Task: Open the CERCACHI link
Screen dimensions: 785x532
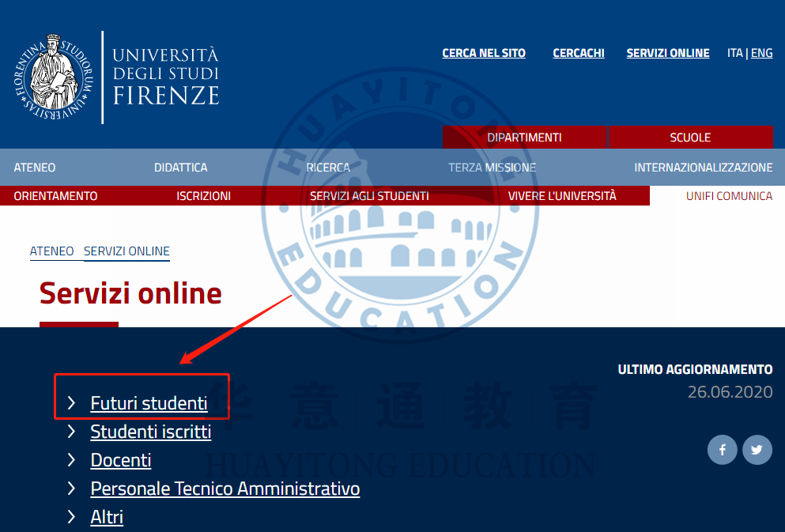Action: point(578,53)
